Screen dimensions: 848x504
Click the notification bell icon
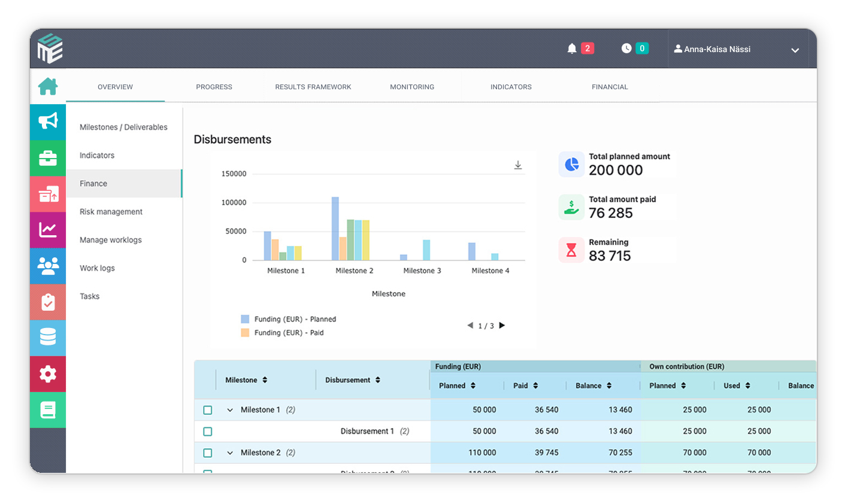click(x=572, y=48)
